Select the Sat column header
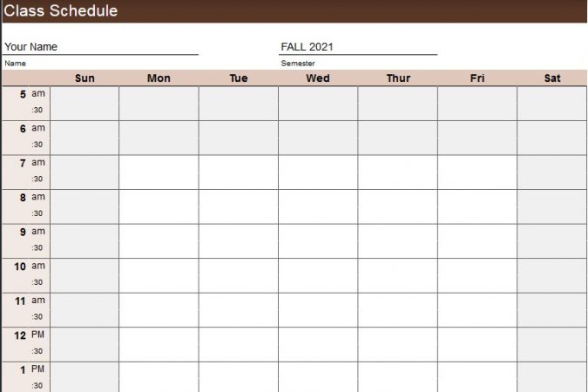 pos(552,78)
